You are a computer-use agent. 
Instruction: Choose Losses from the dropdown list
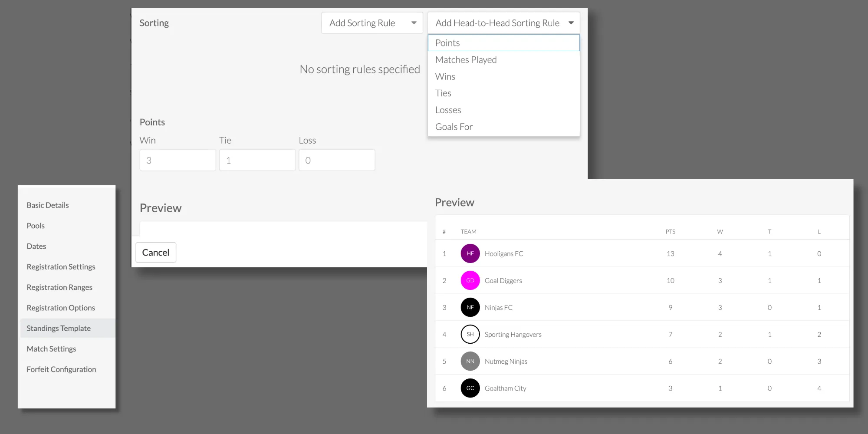[x=448, y=110]
